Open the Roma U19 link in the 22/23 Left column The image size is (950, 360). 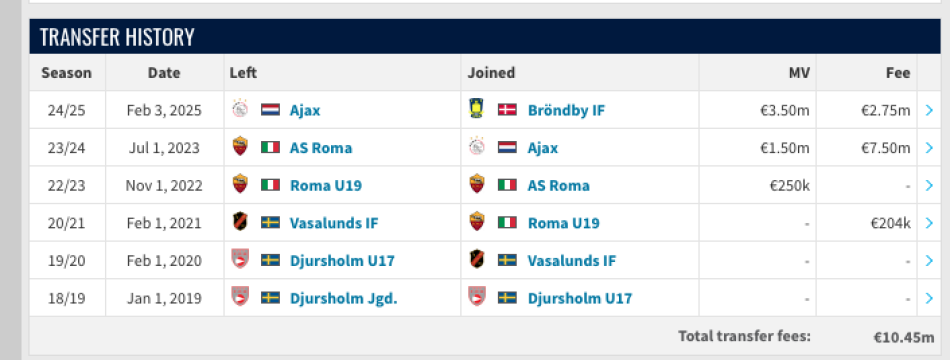(326, 185)
